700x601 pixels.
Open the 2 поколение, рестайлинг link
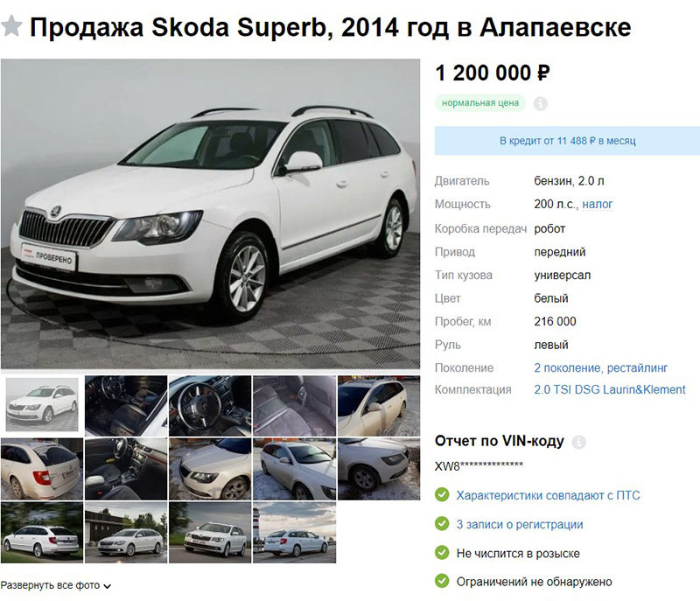(x=600, y=368)
